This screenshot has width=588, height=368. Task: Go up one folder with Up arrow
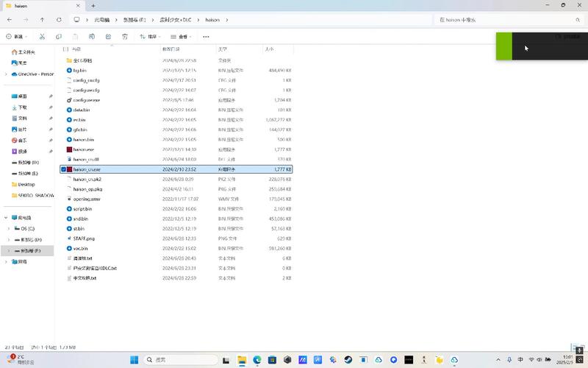(43, 20)
